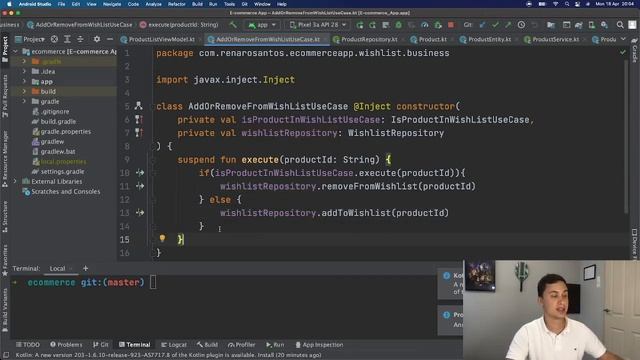Open the Device Manager phone icon
The width and height of the screenshot is (640, 360).
[x=591, y=25]
